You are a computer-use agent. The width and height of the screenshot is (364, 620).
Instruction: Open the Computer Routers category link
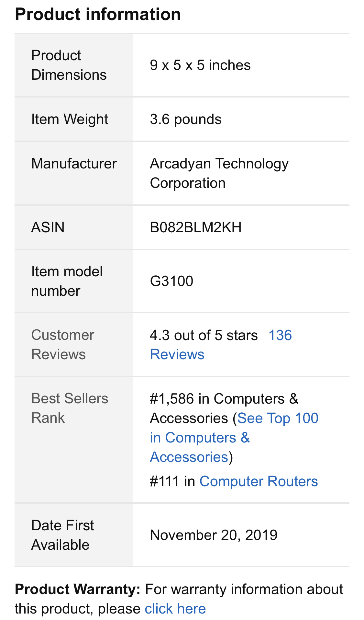tap(259, 481)
